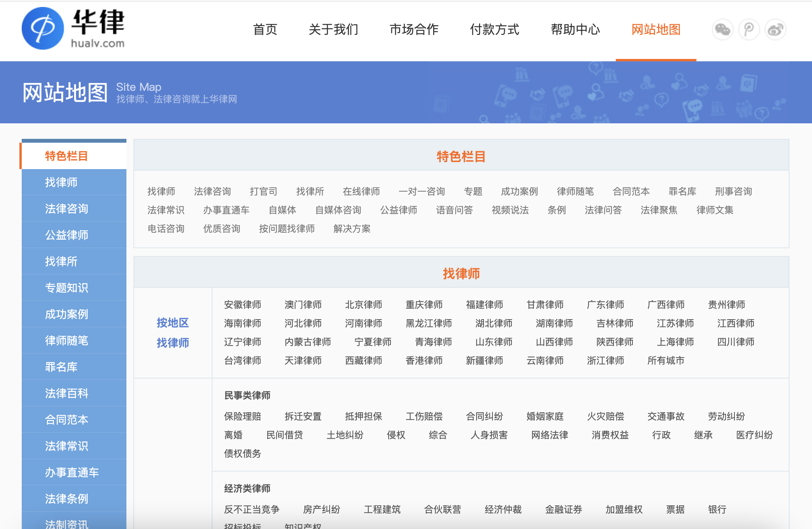Click the 打官司 link
Image resolution: width=812 pixels, height=529 pixels.
(263, 191)
